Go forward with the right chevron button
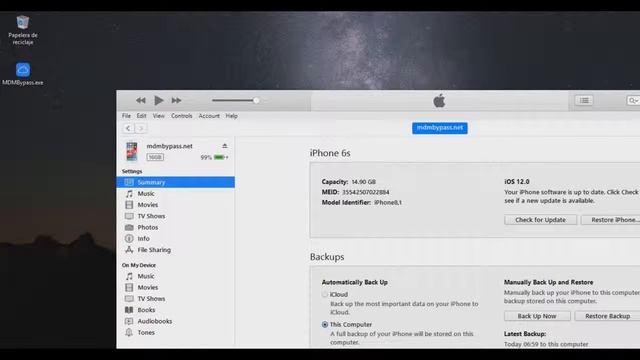Image resolution: width=640 pixels, height=360 pixels. (141, 128)
